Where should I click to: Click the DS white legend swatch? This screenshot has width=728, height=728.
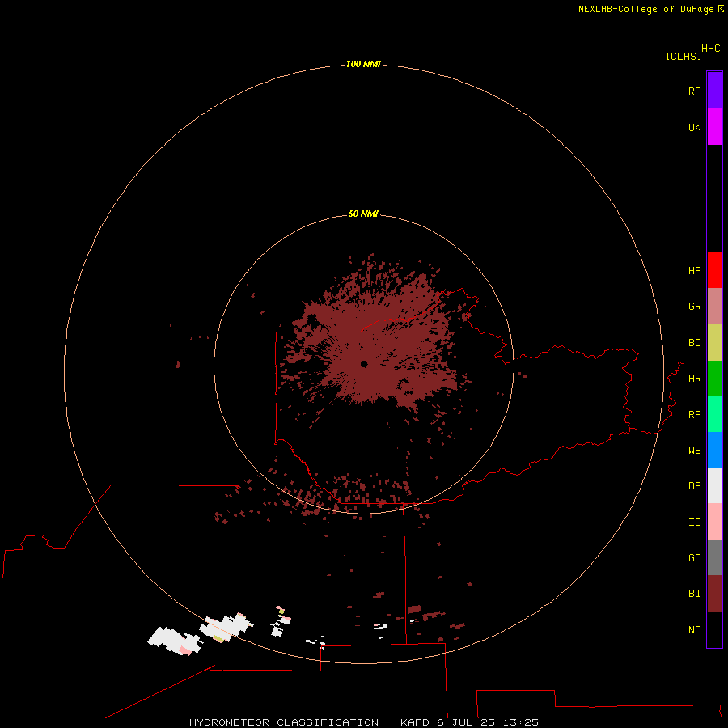(x=714, y=485)
